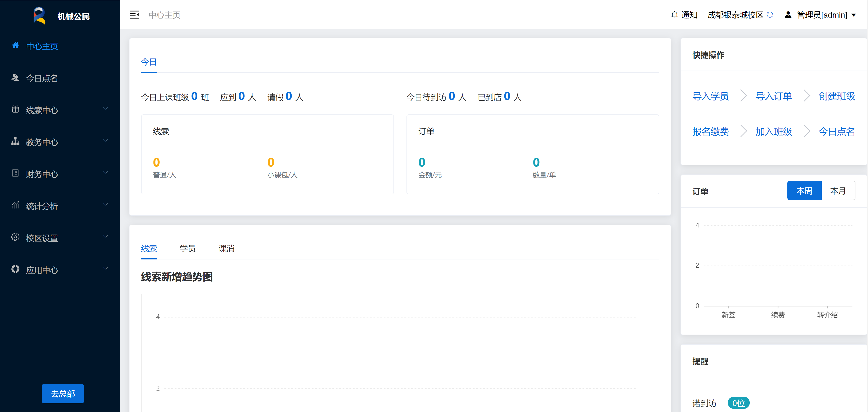
Task: Click the admin user avatar icon
Action: (x=788, y=15)
